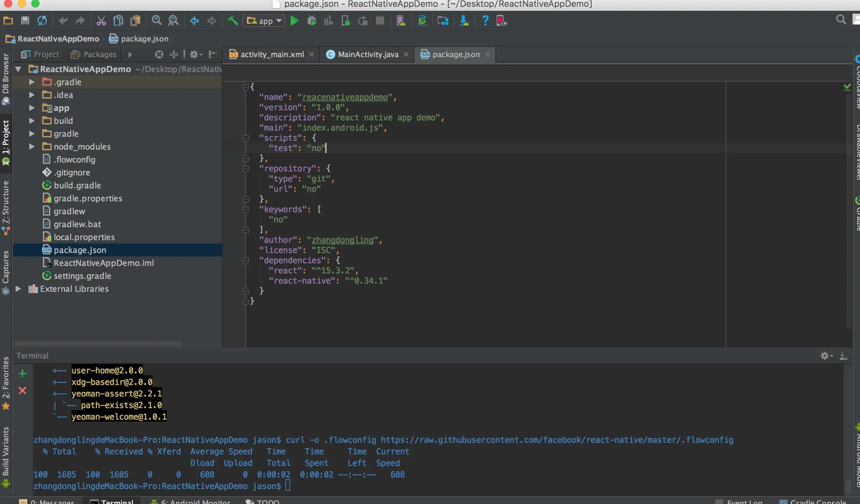Click the Redo arrow icon
The width and height of the screenshot is (860, 504).
80,20
